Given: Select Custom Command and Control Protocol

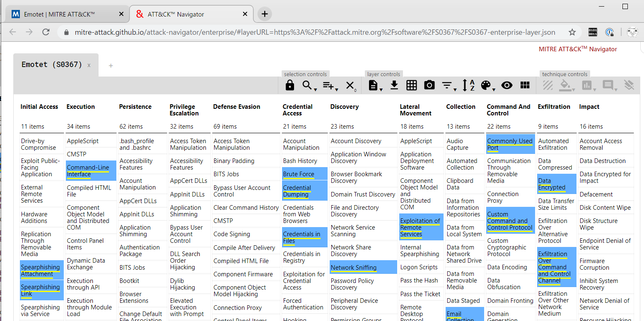Looking at the screenshot, I should (511, 221).
